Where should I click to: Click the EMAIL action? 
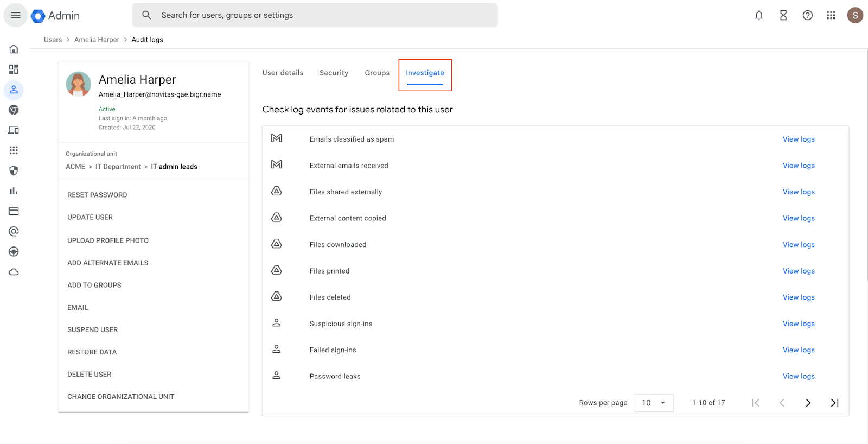[78, 307]
